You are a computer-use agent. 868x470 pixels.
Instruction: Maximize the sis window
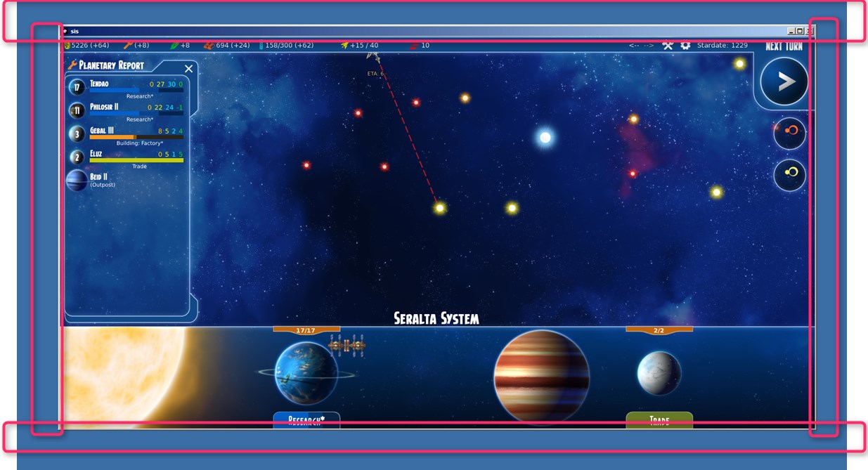[x=799, y=32]
